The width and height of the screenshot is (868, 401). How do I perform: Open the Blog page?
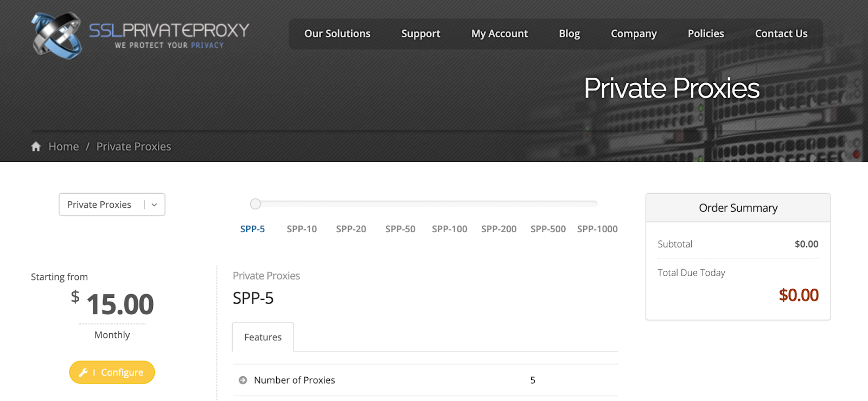tap(570, 34)
